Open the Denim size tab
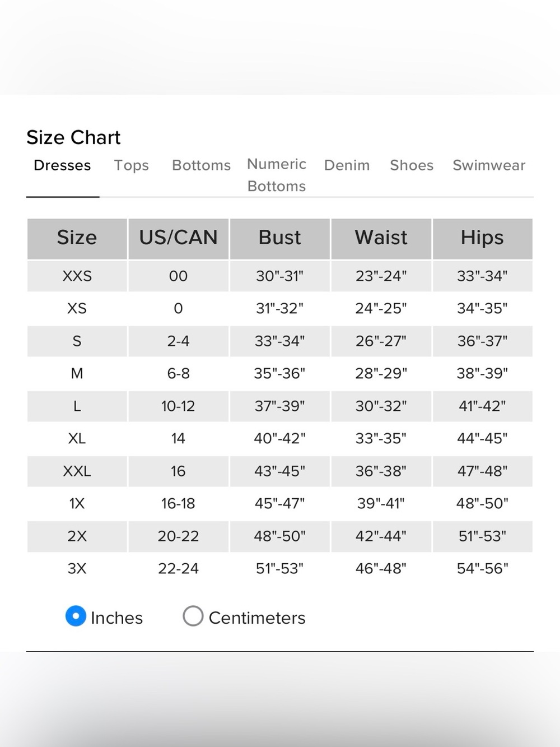Image resolution: width=560 pixels, height=747 pixels. (x=347, y=165)
